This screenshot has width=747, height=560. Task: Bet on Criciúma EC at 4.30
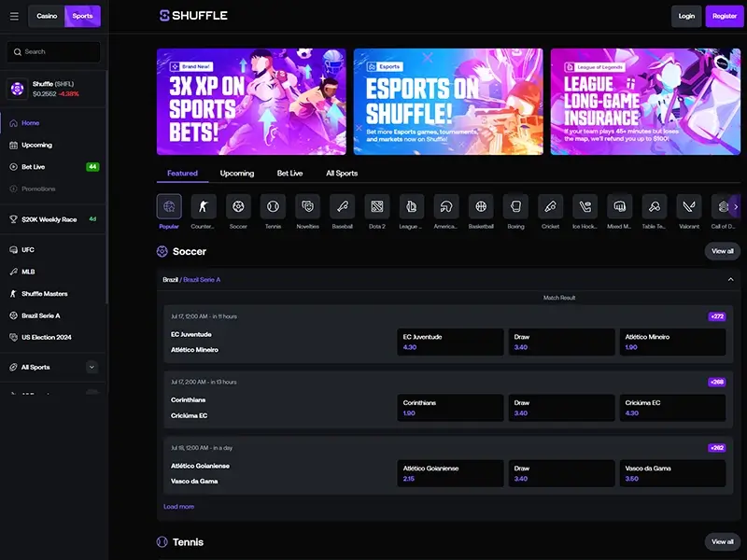click(672, 408)
